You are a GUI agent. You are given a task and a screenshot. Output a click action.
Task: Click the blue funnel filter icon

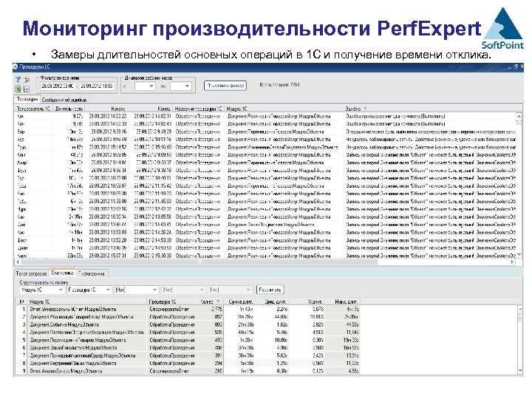(18, 80)
